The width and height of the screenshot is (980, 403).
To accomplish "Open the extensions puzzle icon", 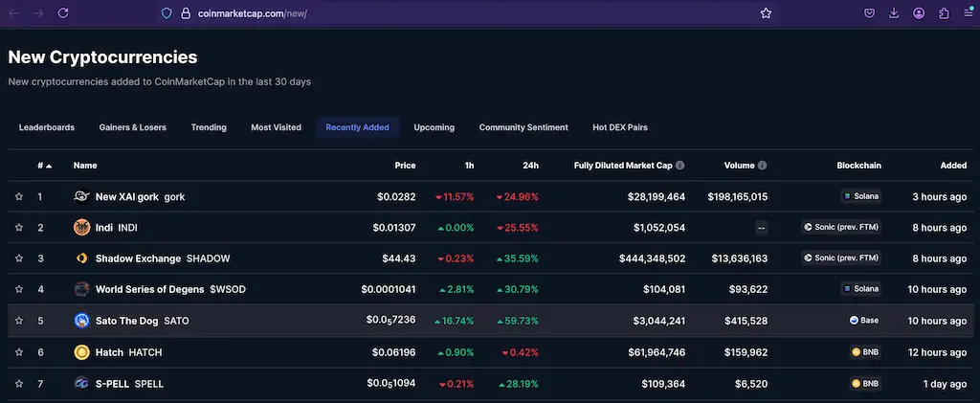I will 944,13.
